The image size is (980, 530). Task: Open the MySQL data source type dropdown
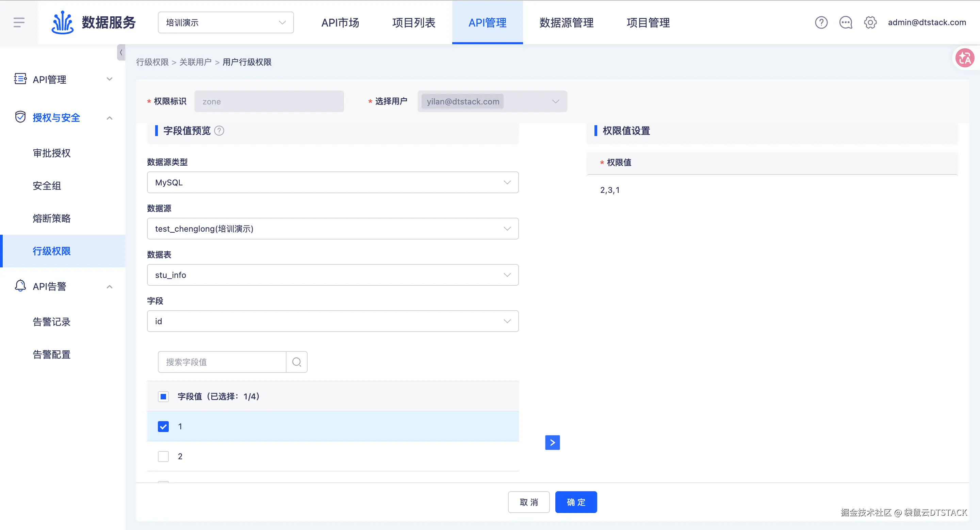point(332,182)
